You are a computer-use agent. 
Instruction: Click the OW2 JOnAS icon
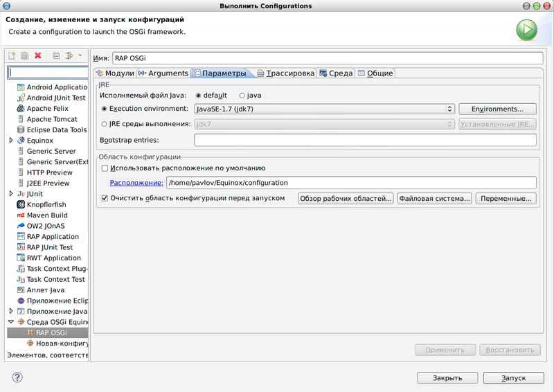tap(21, 226)
